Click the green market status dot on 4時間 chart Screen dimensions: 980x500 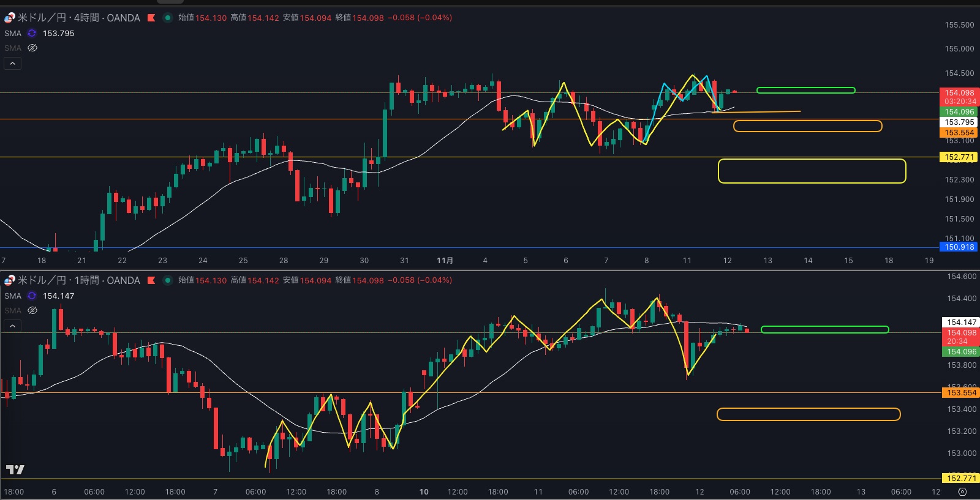(x=167, y=18)
